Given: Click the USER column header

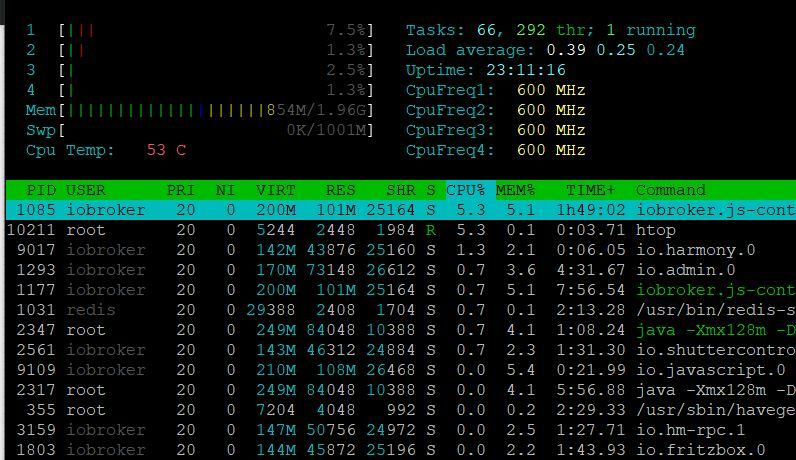Looking at the screenshot, I should (x=85, y=190).
